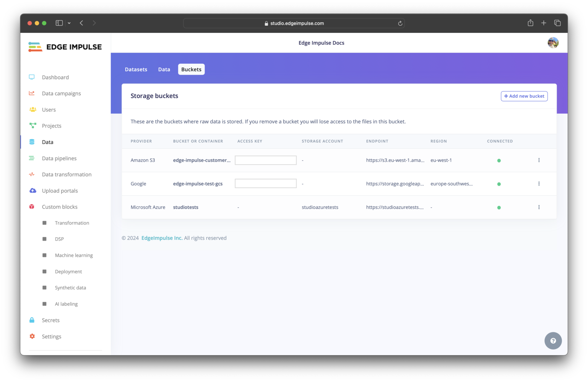Open a new Safari tab with plus icon
Image resolution: width=588 pixels, height=382 pixels.
tap(543, 23)
